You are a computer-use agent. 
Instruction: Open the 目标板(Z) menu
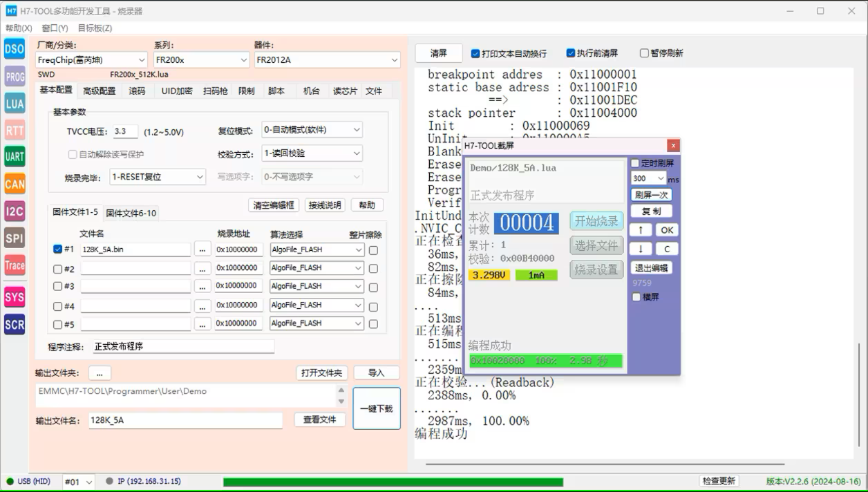pos(95,28)
